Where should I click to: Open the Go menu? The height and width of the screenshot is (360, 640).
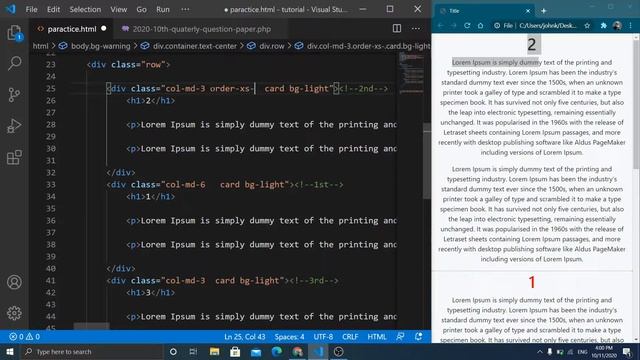tap(141, 9)
